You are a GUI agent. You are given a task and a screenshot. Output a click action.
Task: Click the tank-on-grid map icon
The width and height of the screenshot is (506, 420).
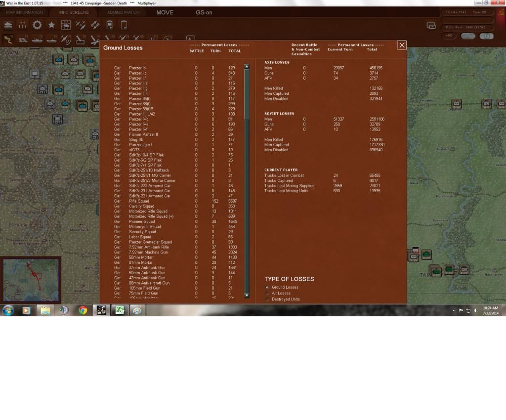coord(66,25)
